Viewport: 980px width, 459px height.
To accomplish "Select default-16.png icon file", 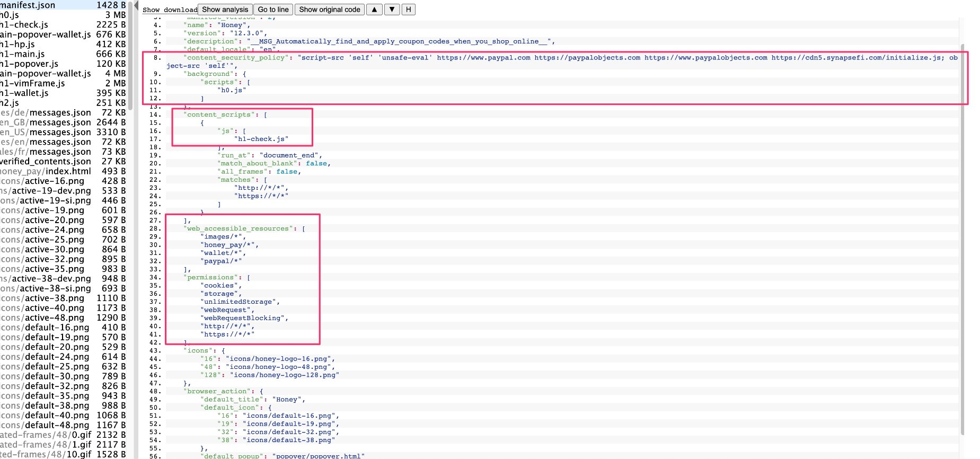I will [63, 328].
